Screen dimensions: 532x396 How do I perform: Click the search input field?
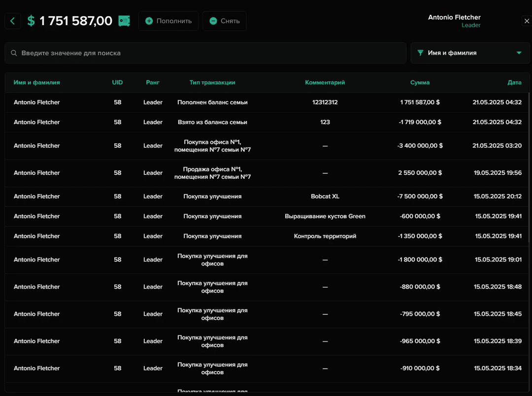tap(207, 53)
